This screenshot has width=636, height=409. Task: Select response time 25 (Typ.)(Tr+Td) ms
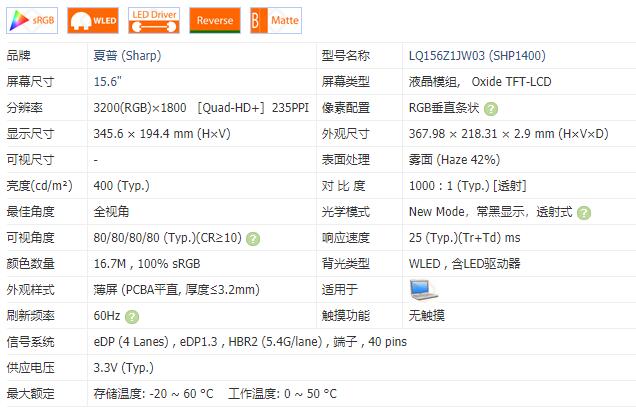click(464, 237)
